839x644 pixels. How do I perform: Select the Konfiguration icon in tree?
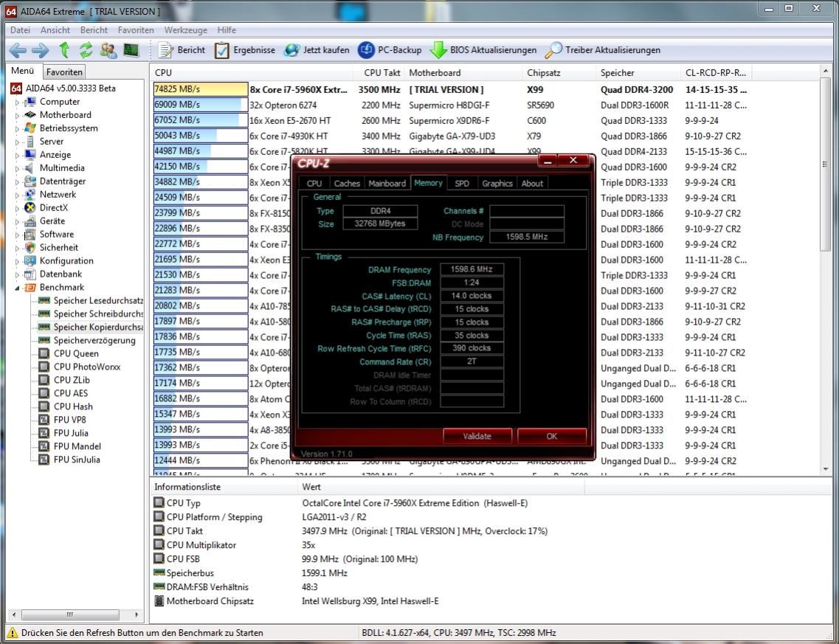point(30,261)
